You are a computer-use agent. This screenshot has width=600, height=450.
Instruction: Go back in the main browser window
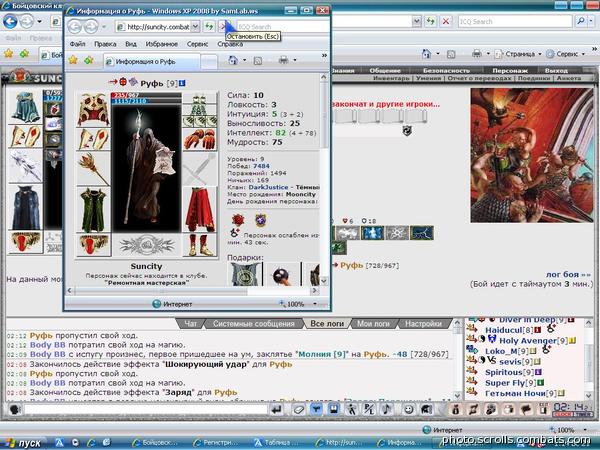point(10,21)
